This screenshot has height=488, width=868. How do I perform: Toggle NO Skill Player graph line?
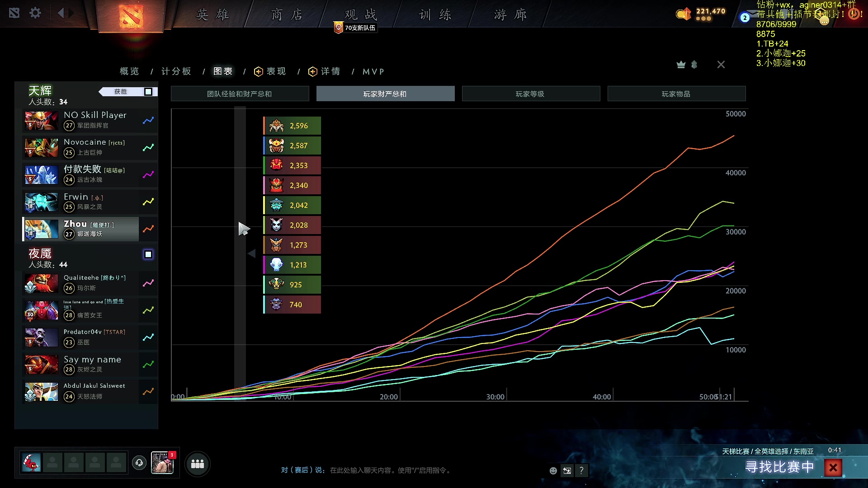click(148, 121)
